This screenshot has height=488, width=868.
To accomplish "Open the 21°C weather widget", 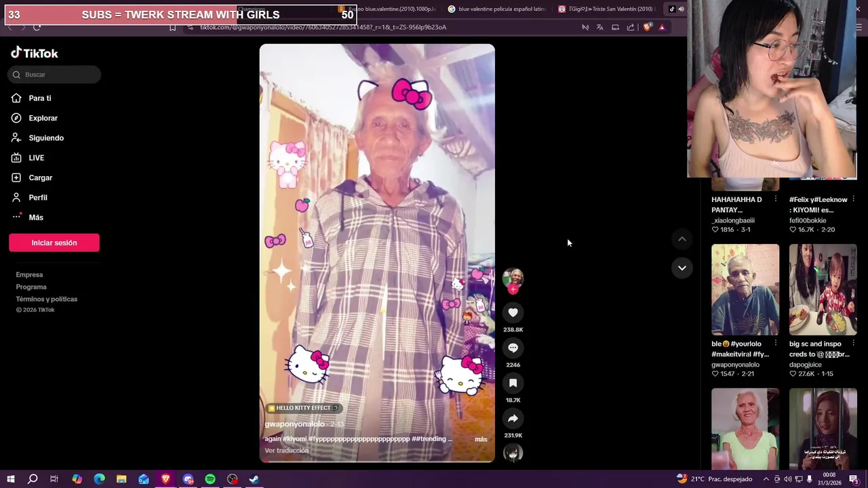I will click(x=715, y=479).
